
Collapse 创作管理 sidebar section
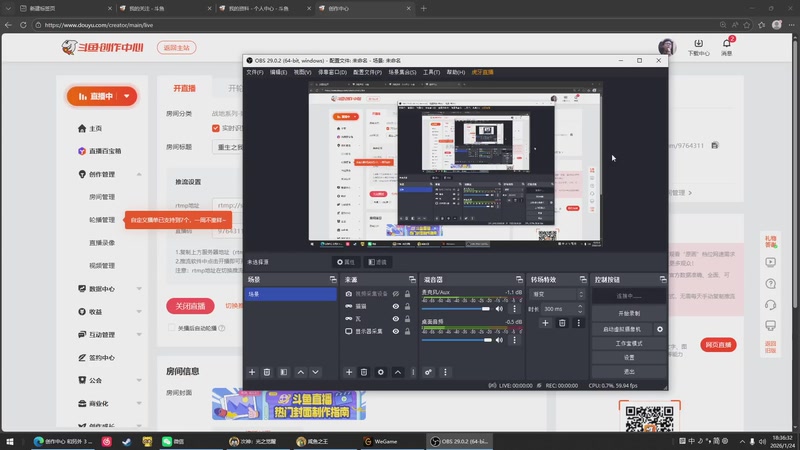click(139, 174)
